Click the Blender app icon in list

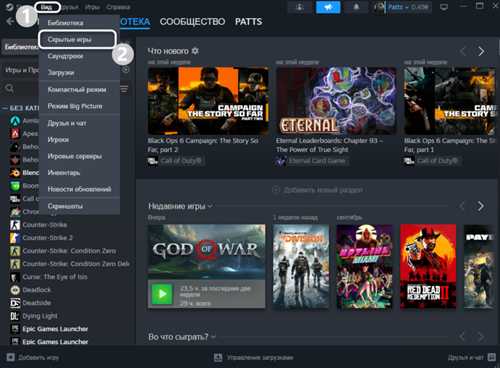pyautogui.click(x=15, y=173)
